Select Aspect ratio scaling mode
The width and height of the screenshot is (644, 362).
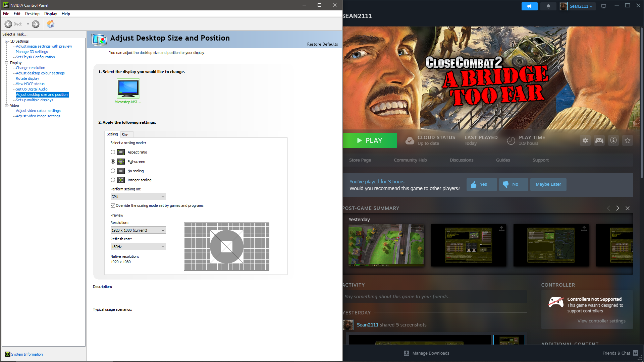[113, 152]
